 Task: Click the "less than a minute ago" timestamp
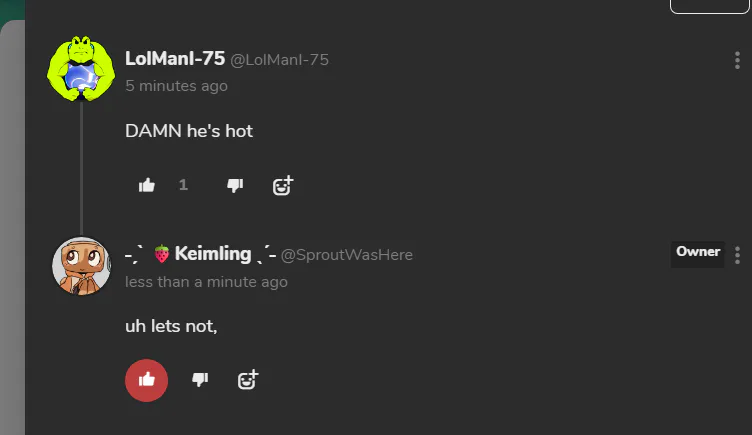pyautogui.click(x=206, y=282)
